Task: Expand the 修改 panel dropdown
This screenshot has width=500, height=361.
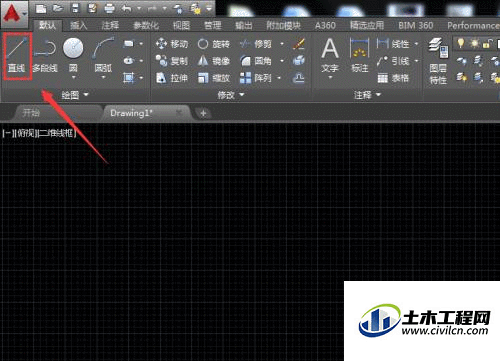Action: (x=231, y=95)
